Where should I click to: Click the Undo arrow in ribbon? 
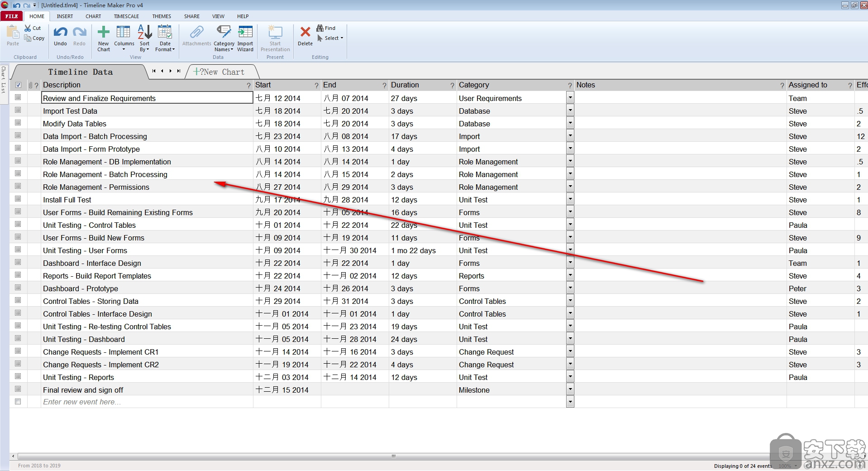click(x=60, y=33)
